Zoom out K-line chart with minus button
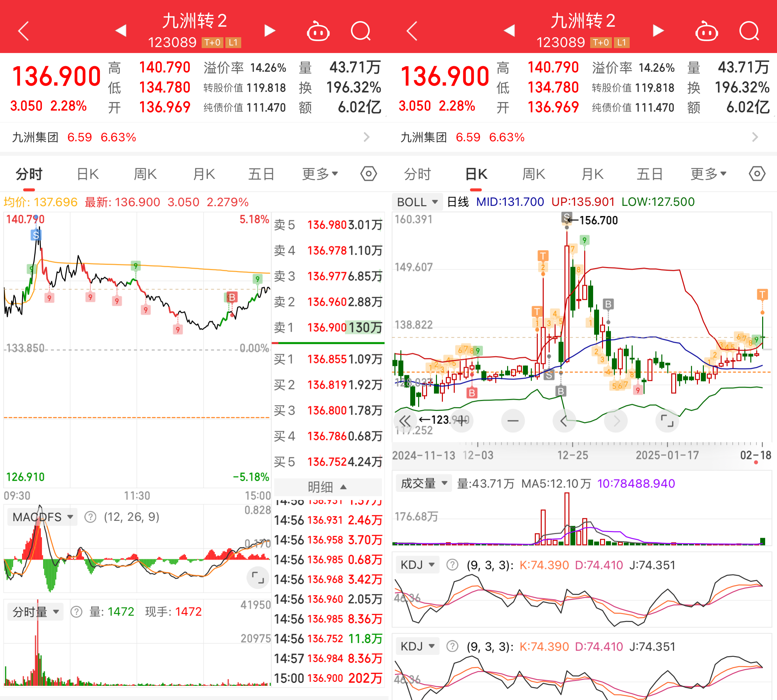The height and width of the screenshot is (700, 777). pyautogui.click(x=513, y=421)
